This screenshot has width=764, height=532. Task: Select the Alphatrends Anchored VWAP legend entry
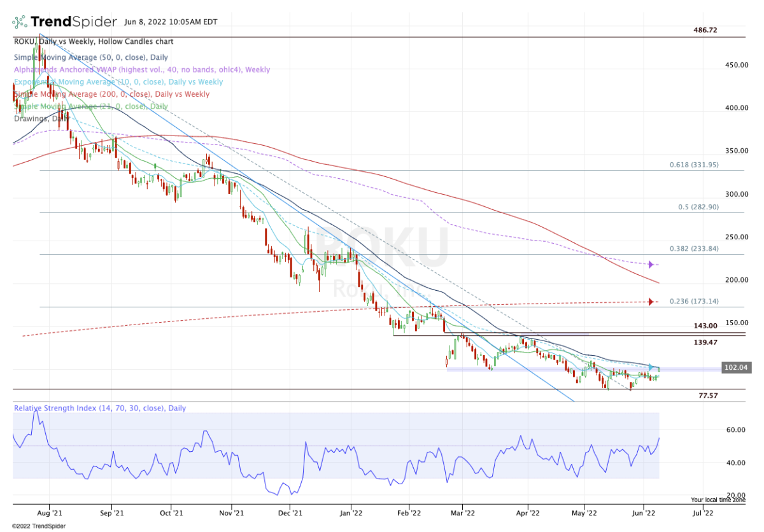141,69
